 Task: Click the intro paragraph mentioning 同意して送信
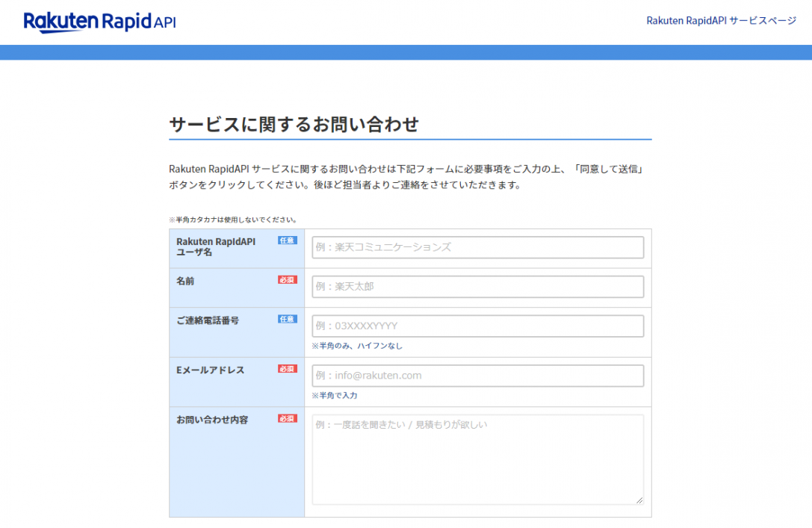click(x=407, y=177)
